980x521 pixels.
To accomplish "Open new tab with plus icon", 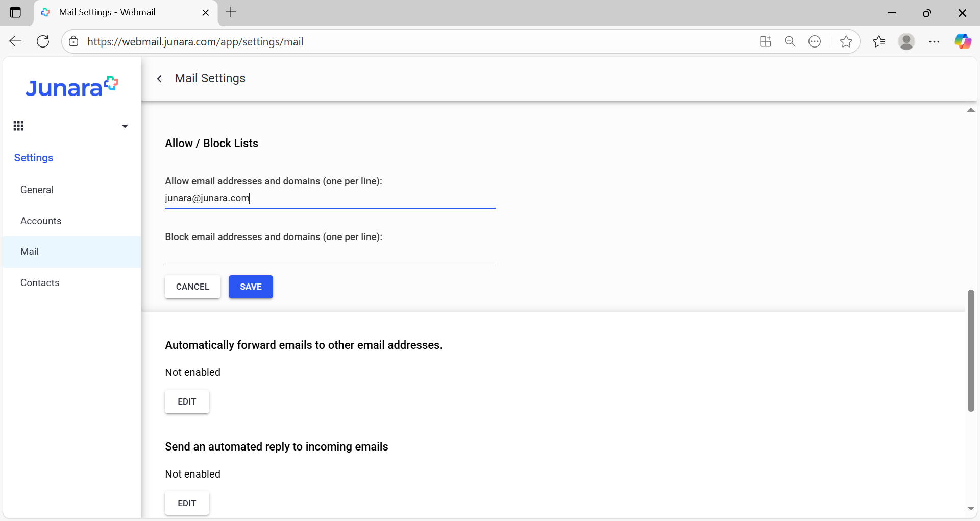I will [231, 12].
